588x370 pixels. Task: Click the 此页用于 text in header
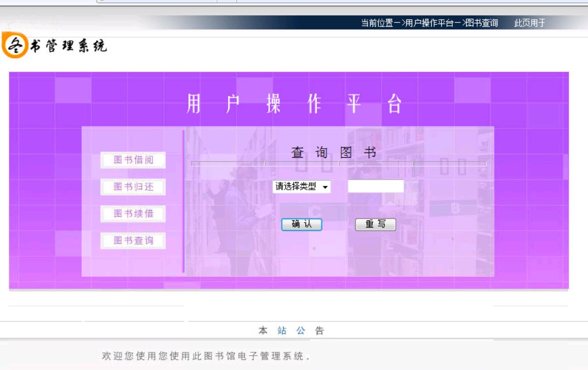pyautogui.click(x=530, y=23)
